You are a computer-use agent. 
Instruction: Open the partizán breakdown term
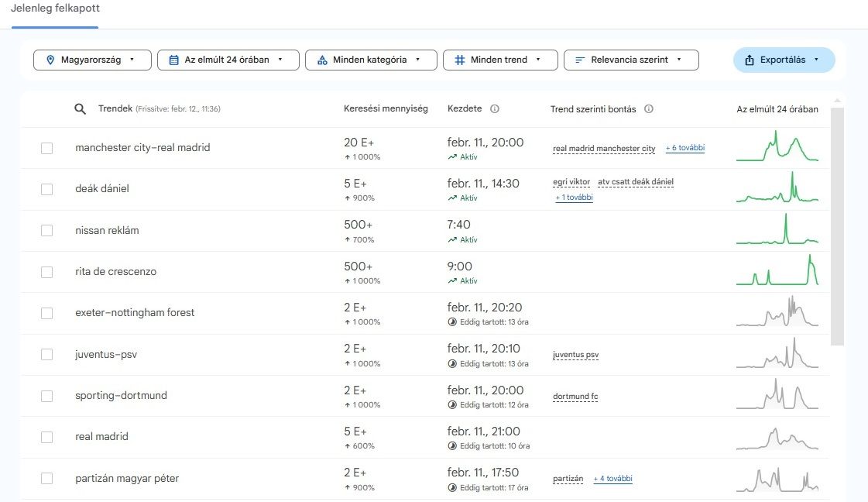568,479
